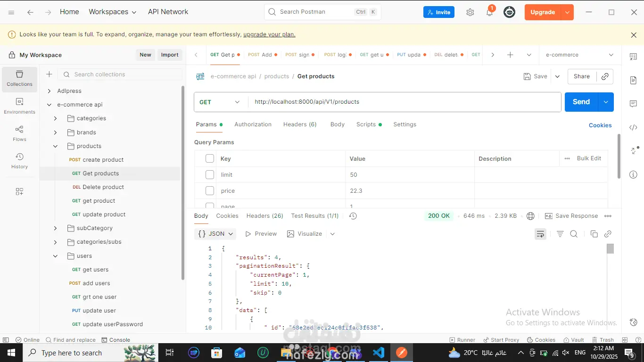The width and height of the screenshot is (644, 362).
Task: Click the Send button
Action: (x=581, y=102)
